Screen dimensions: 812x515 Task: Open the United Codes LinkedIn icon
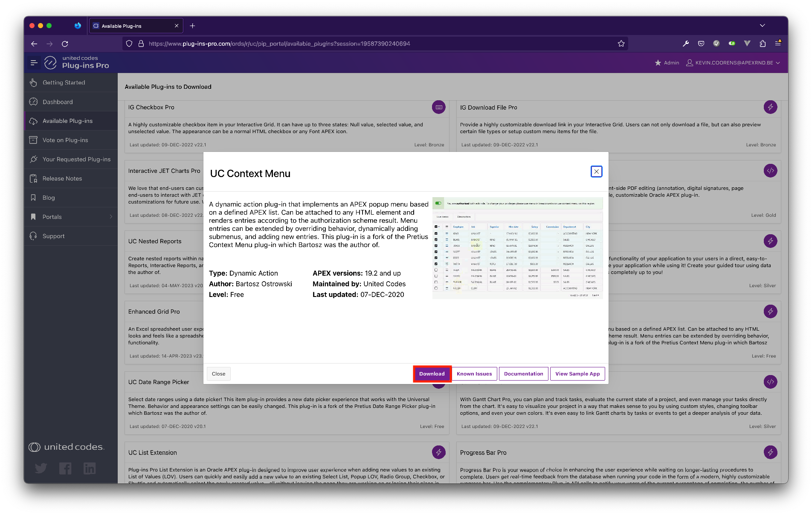[90, 468]
